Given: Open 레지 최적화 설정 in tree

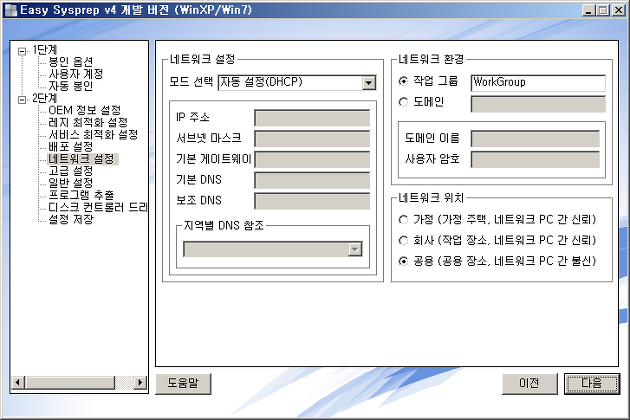Looking at the screenshot, I should (x=88, y=122).
